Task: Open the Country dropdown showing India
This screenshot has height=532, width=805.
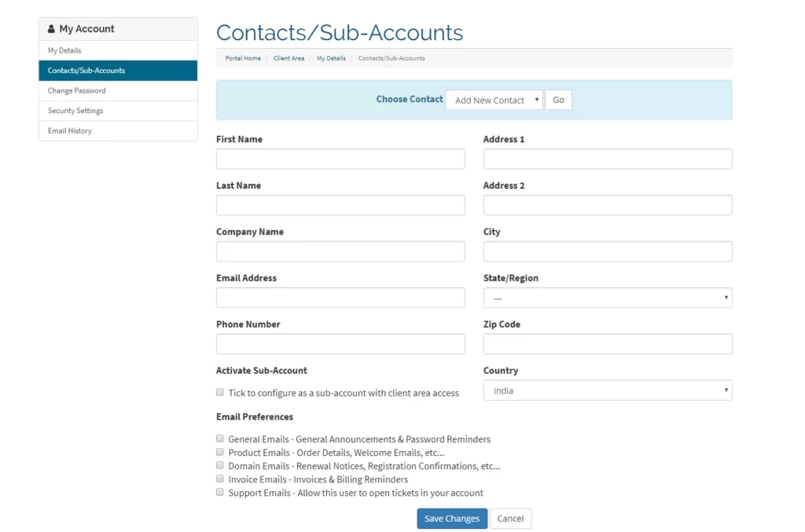Action: 607,390
